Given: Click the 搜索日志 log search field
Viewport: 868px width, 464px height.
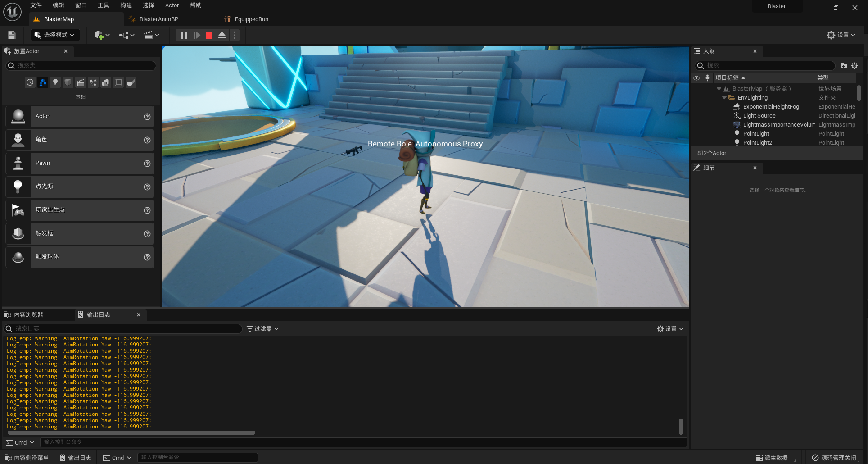Looking at the screenshot, I should point(123,328).
